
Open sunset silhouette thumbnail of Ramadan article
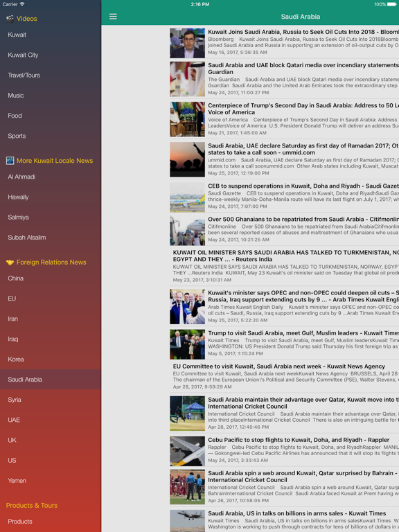(x=187, y=160)
